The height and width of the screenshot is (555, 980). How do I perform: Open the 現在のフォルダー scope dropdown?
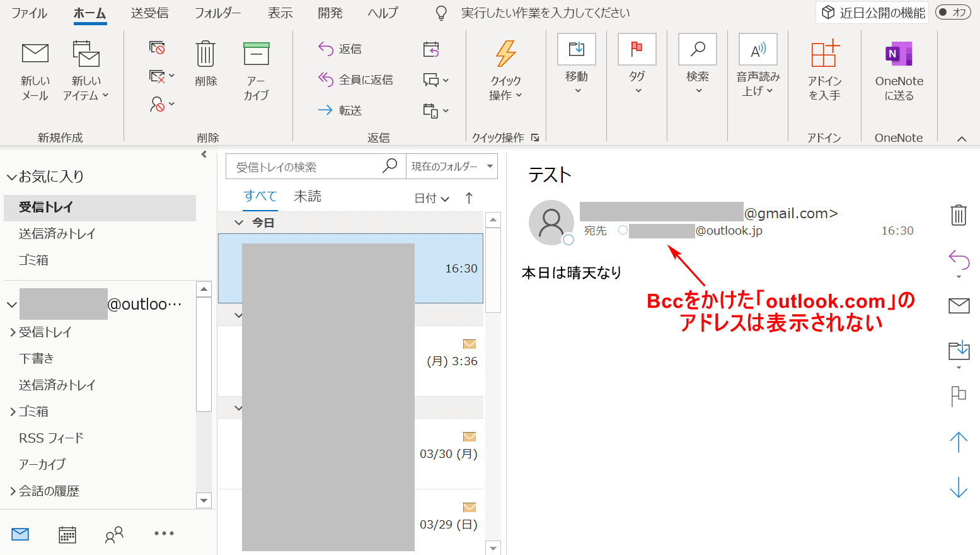452,166
